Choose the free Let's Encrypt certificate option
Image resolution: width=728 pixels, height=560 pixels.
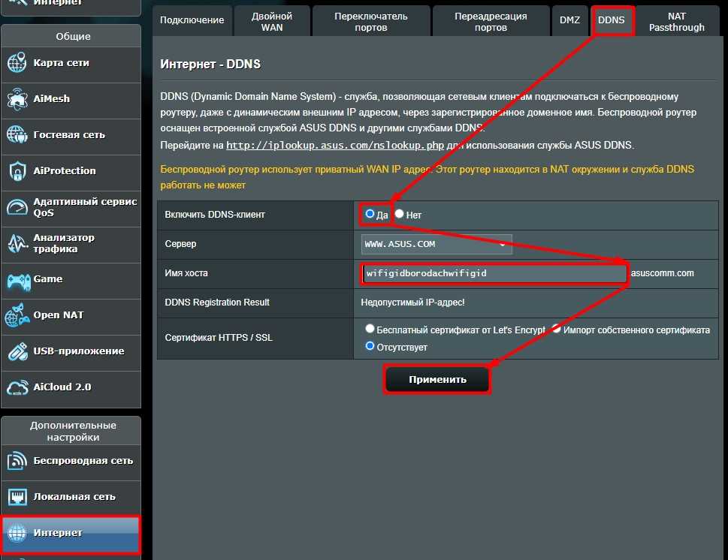pyautogui.click(x=370, y=329)
